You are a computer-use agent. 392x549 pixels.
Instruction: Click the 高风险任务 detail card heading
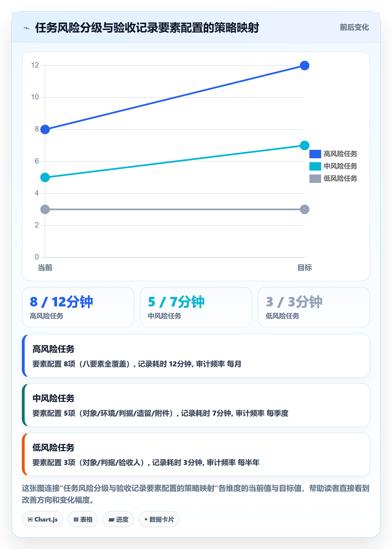(x=53, y=349)
